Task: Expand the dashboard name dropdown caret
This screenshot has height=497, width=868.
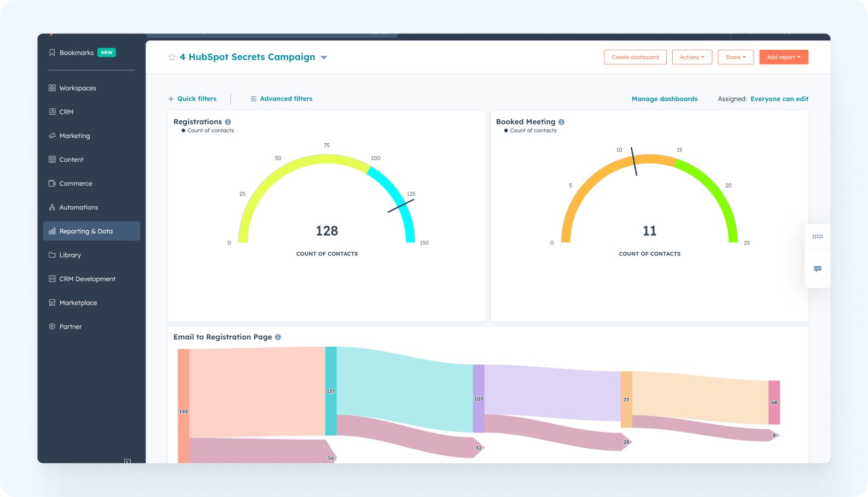Action: (x=324, y=57)
